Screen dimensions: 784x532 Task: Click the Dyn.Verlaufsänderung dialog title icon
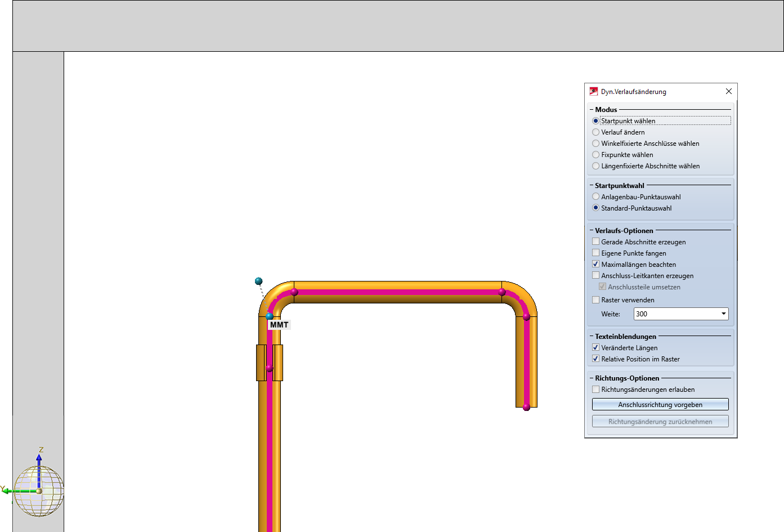(593, 91)
